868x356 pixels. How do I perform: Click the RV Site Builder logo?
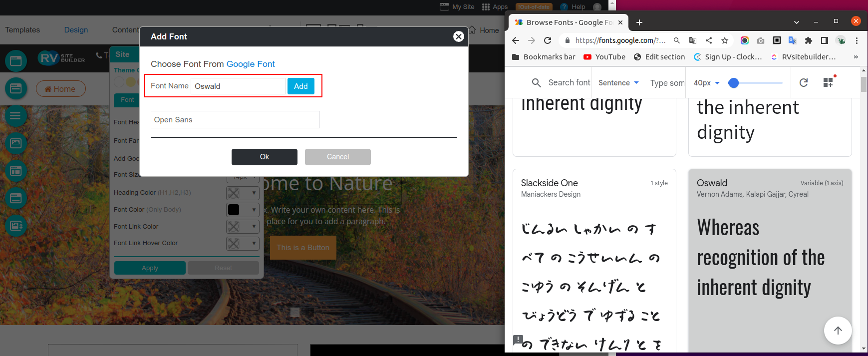point(61,58)
